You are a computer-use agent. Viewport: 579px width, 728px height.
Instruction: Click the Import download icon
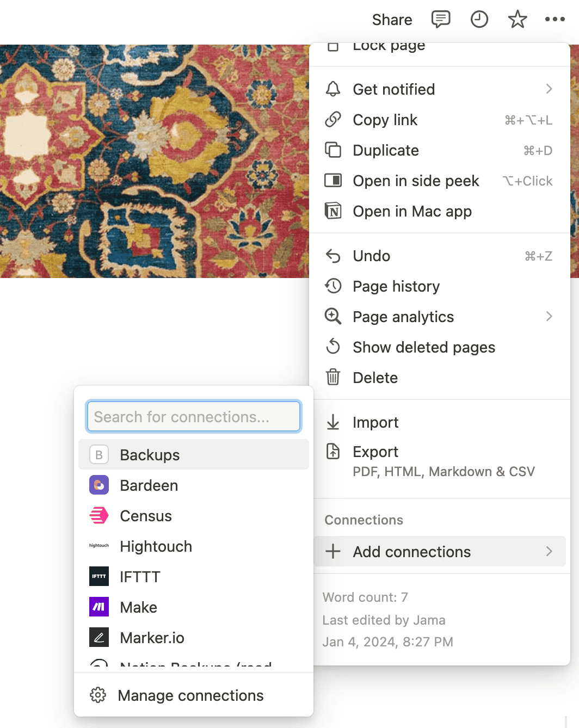click(x=333, y=422)
